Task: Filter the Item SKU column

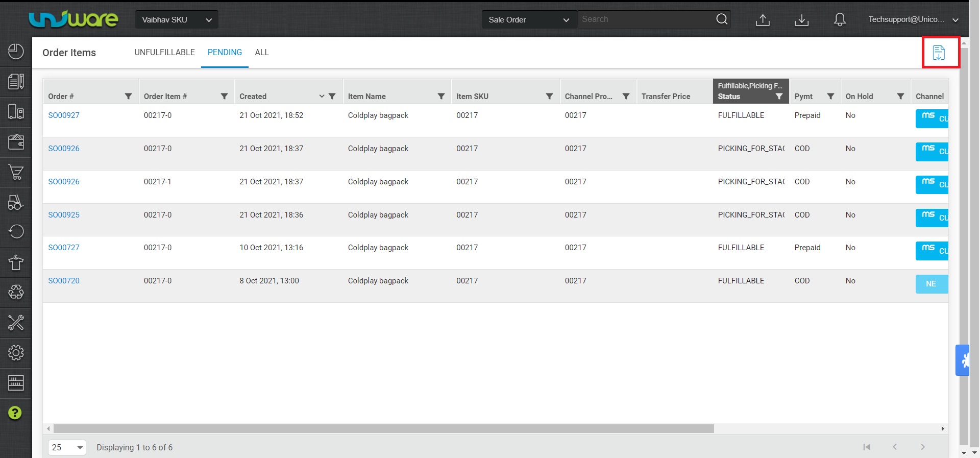Action: [550, 97]
